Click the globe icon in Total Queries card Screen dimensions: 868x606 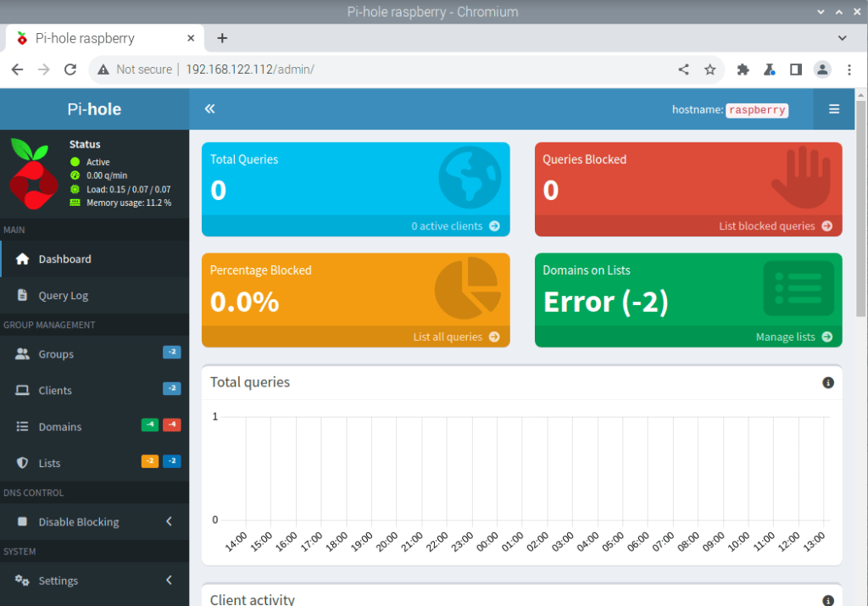point(470,177)
